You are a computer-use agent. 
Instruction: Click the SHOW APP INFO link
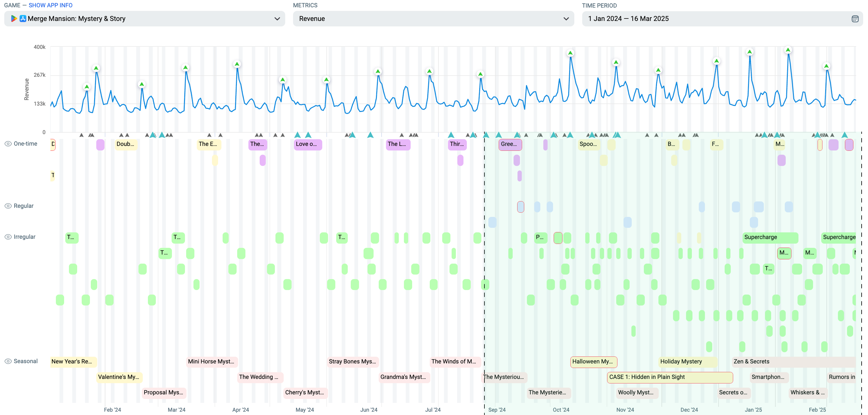pyautogui.click(x=50, y=5)
